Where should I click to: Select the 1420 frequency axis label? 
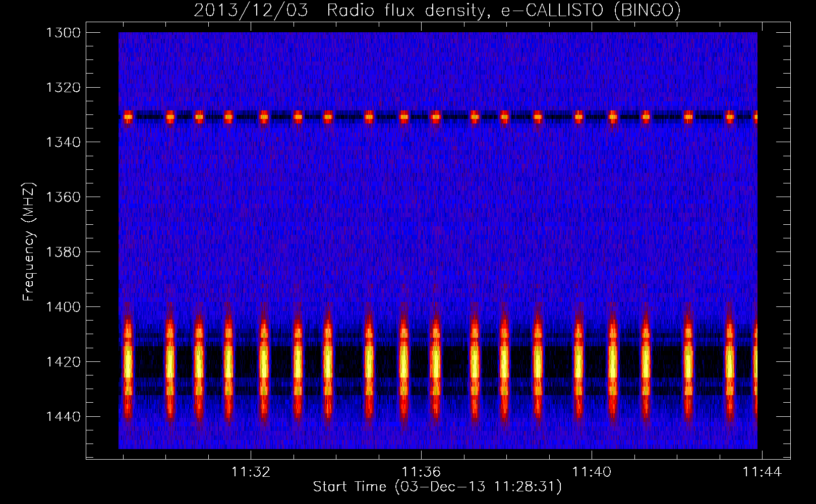63,362
